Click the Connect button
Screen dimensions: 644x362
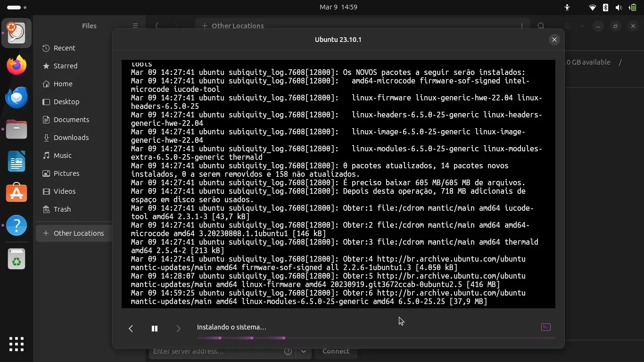click(336, 351)
